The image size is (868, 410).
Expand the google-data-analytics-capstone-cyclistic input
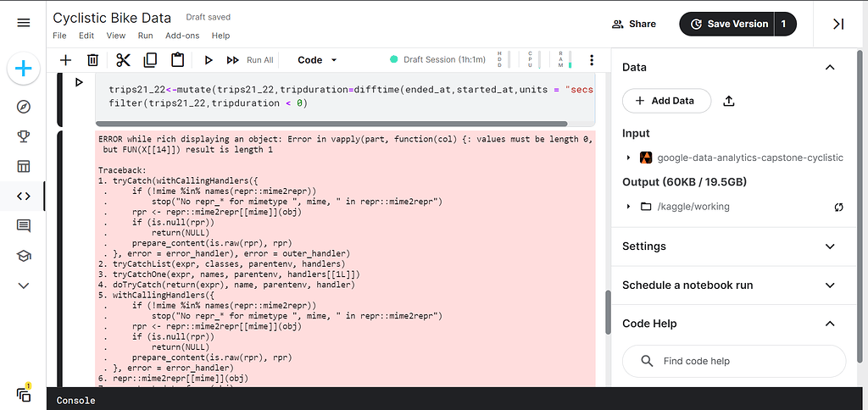[628, 158]
